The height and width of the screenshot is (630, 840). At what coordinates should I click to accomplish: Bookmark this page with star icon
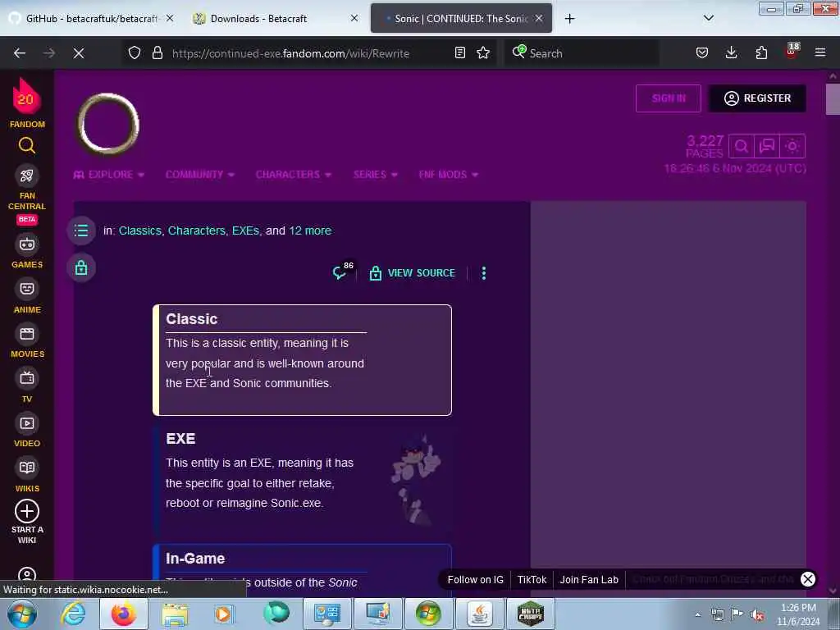click(x=483, y=52)
